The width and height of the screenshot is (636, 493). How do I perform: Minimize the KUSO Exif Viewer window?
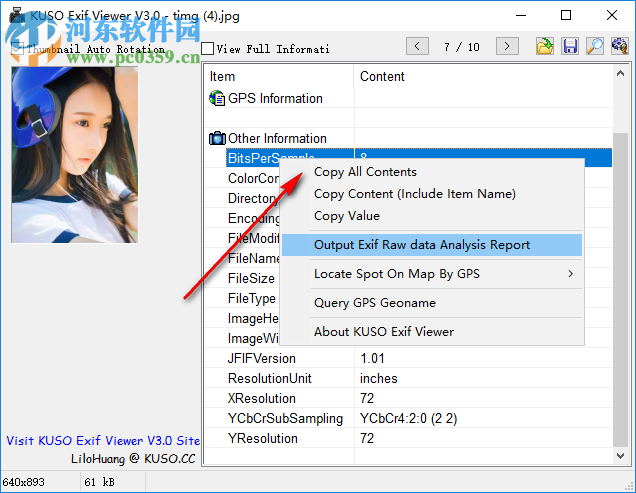(521, 15)
